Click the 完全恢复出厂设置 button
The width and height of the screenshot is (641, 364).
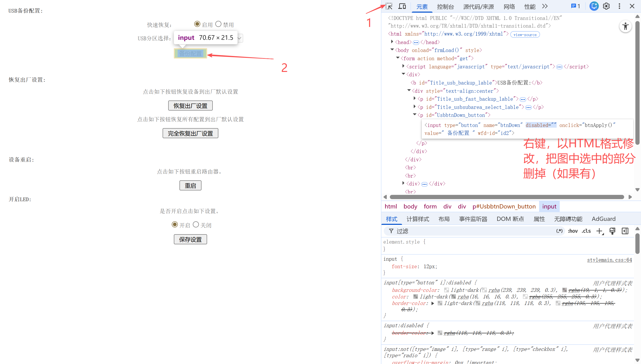(190, 134)
